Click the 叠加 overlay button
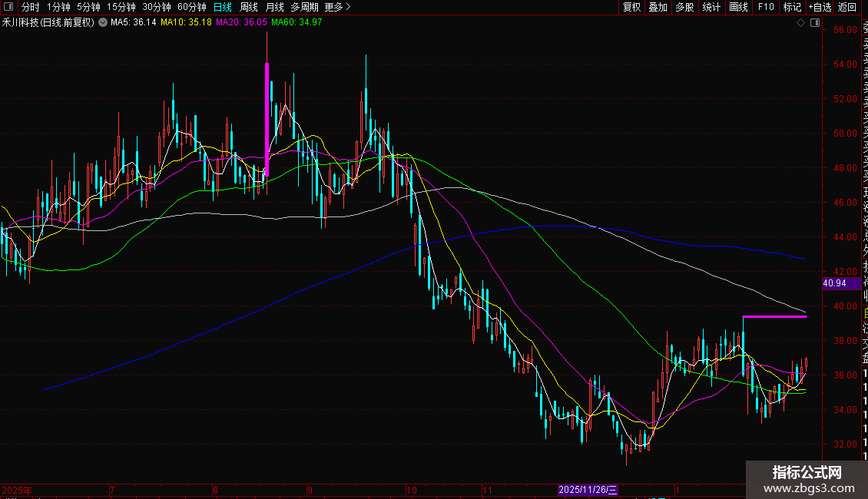 (x=658, y=7)
